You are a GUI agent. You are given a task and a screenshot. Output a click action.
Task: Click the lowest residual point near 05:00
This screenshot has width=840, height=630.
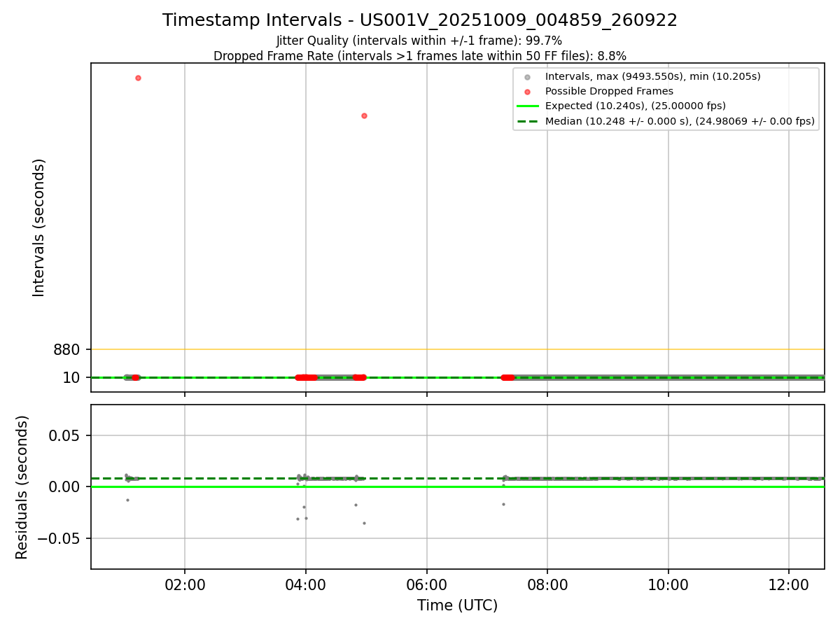[364, 523]
